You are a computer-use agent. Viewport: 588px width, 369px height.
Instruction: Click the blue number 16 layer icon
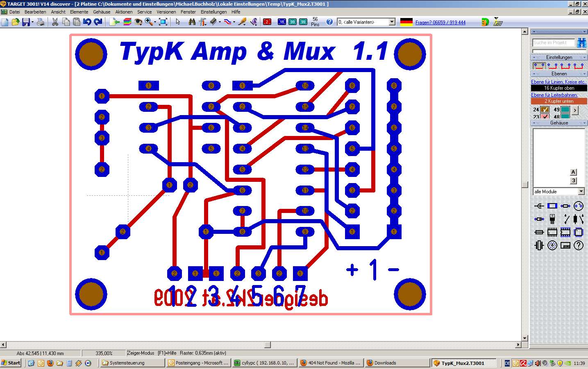282,22
